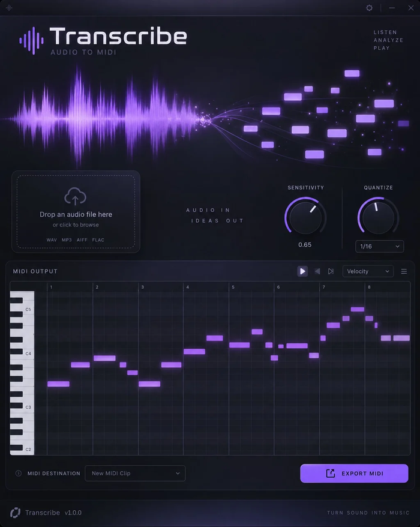
Task: Close the Transcribe window
Action: tap(410, 8)
